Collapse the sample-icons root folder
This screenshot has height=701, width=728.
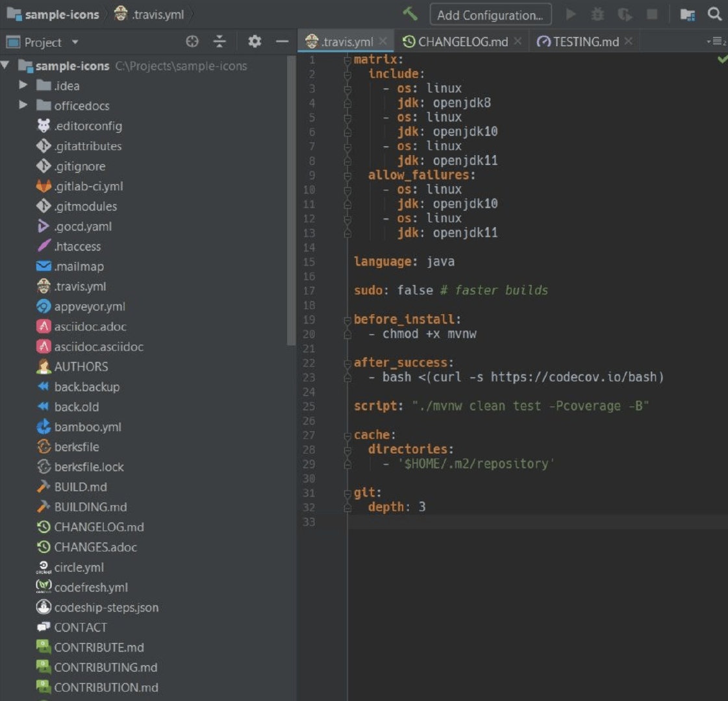coord(6,65)
